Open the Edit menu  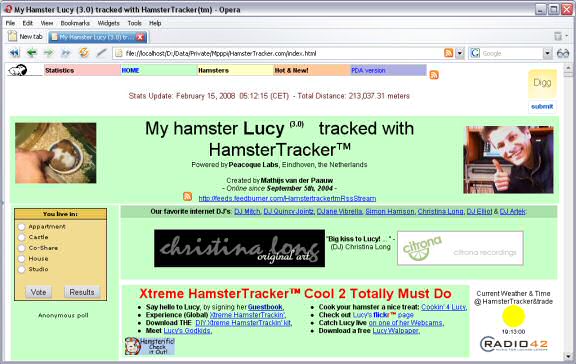click(x=28, y=23)
